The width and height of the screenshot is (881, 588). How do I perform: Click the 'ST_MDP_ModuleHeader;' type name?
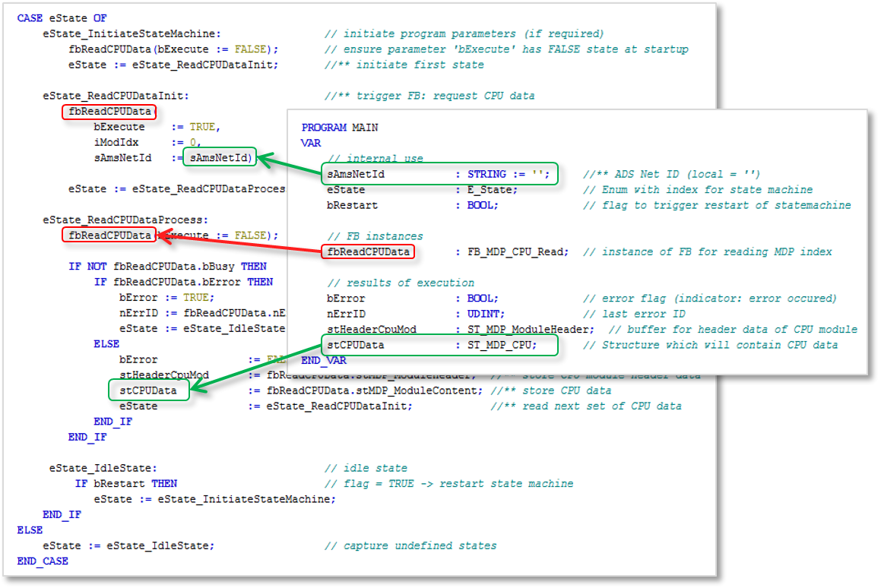531,329
